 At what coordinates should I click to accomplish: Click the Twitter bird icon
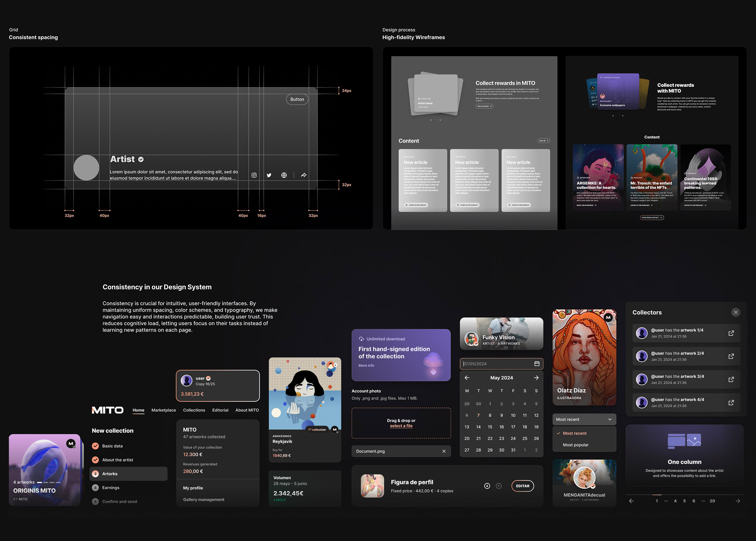(x=269, y=175)
